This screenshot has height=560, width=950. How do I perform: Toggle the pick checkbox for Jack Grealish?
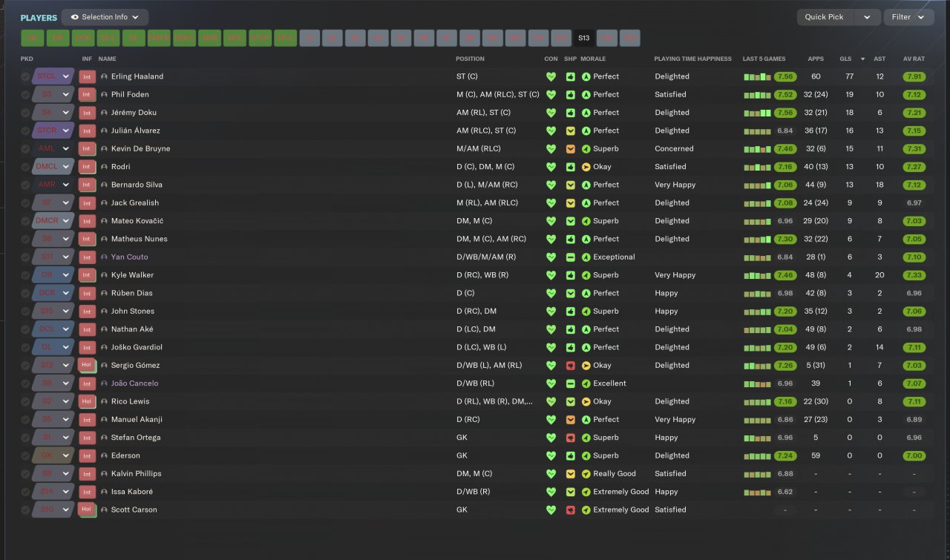[25, 202]
